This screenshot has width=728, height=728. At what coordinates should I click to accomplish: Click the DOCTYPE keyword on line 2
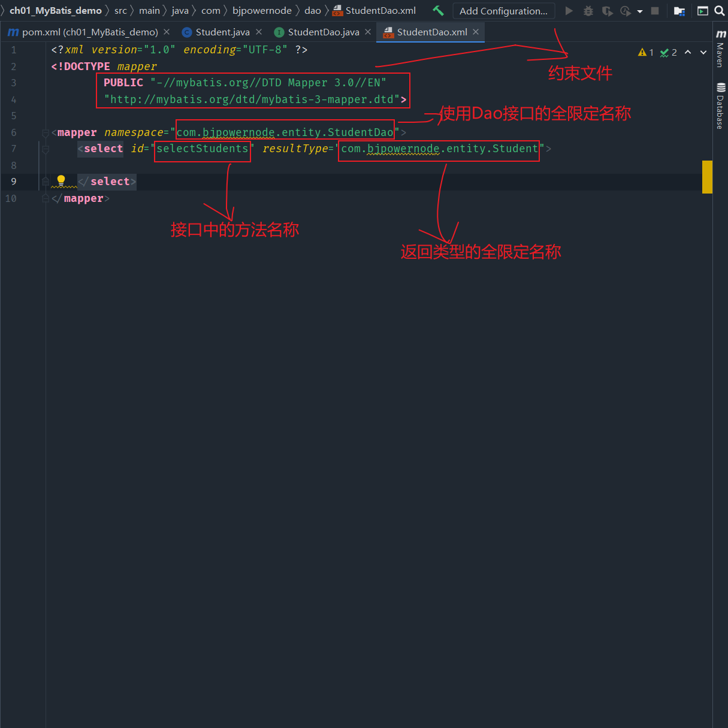84,67
